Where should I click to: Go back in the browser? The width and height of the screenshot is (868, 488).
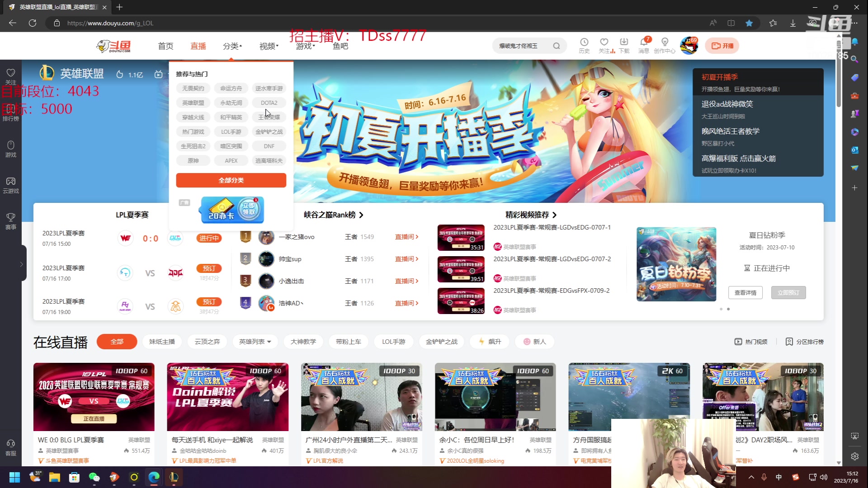tap(13, 23)
